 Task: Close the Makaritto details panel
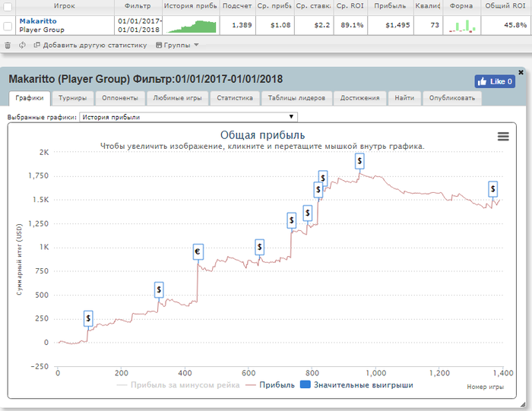[x=521, y=72]
